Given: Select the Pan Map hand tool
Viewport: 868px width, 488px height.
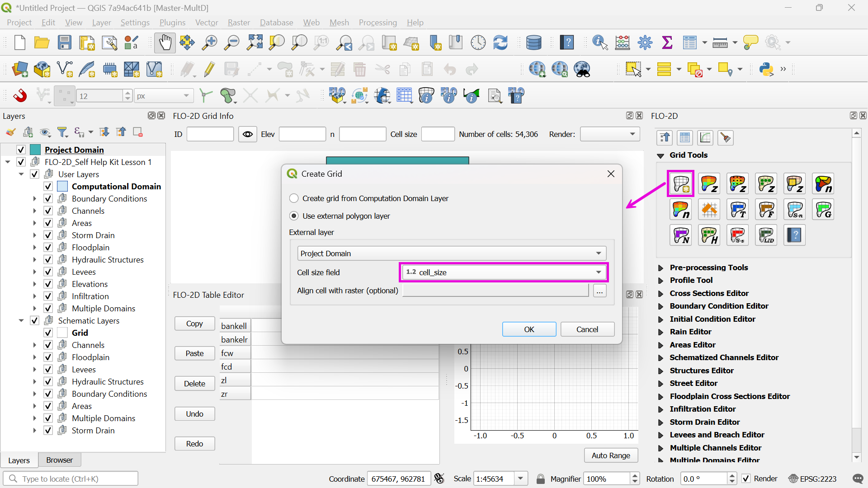Looking at the screenshot, I should pyautogui.click(x=165, y=42).
